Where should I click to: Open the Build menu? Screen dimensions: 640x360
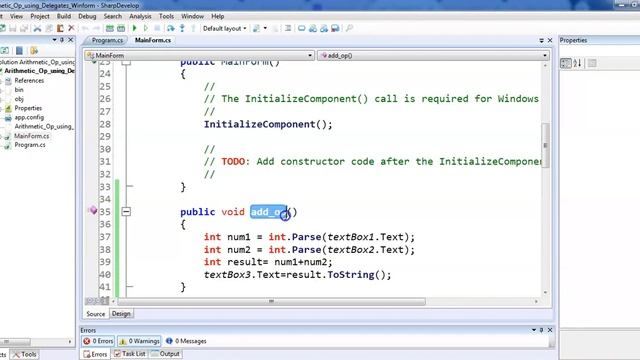pyautogui.click(x=64, y=16)
